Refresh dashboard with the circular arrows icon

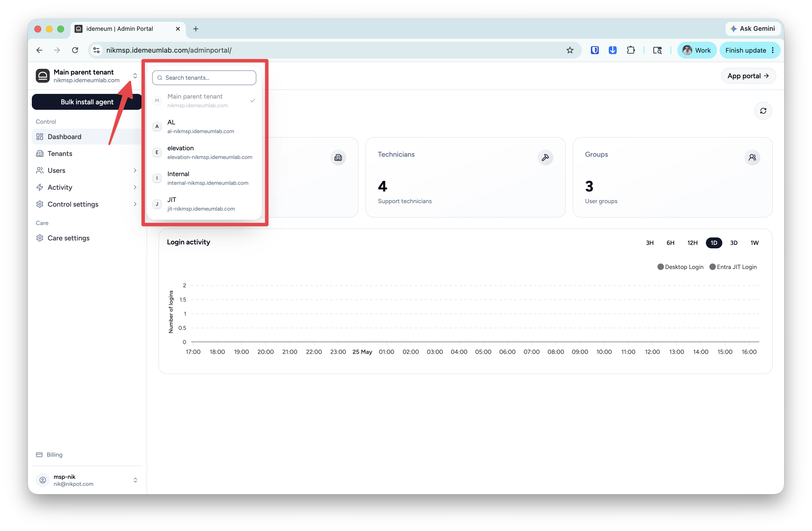tap(763, 111)
